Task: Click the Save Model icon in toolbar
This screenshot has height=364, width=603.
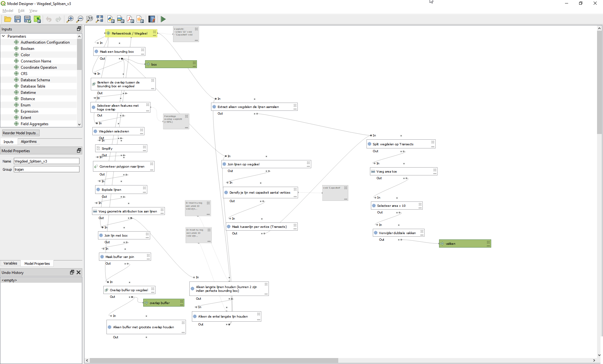Action: (17, 19)
